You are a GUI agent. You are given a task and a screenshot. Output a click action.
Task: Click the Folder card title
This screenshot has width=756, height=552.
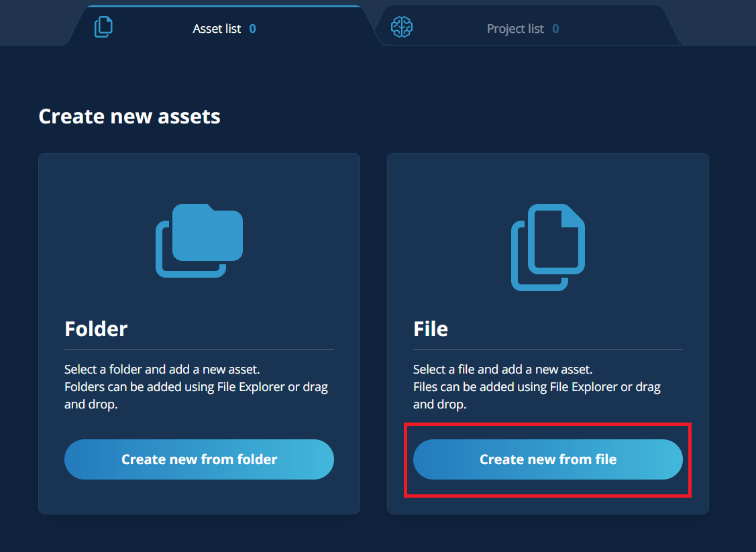[96, 329]
